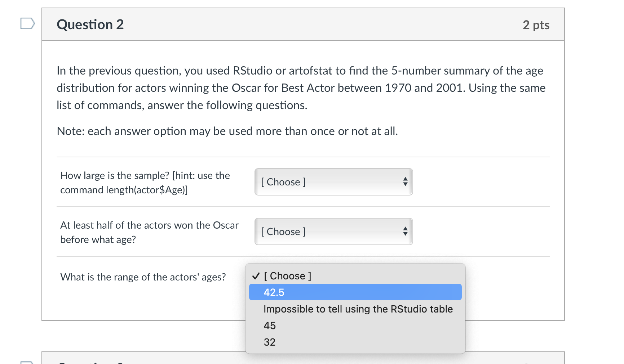
Task: Open the "before what age" [Choose] dropdown
Action: 333,232
